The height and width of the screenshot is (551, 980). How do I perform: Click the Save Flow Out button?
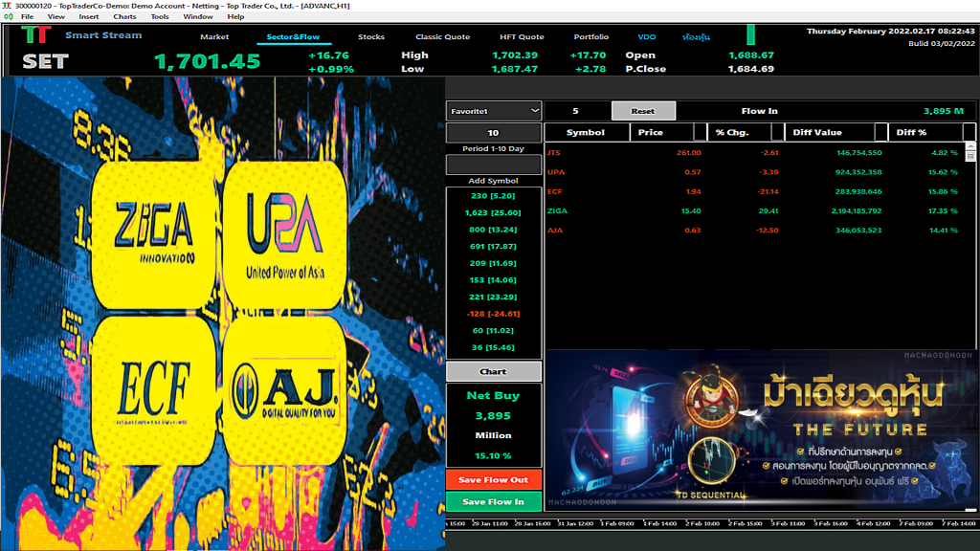(493, 480)
